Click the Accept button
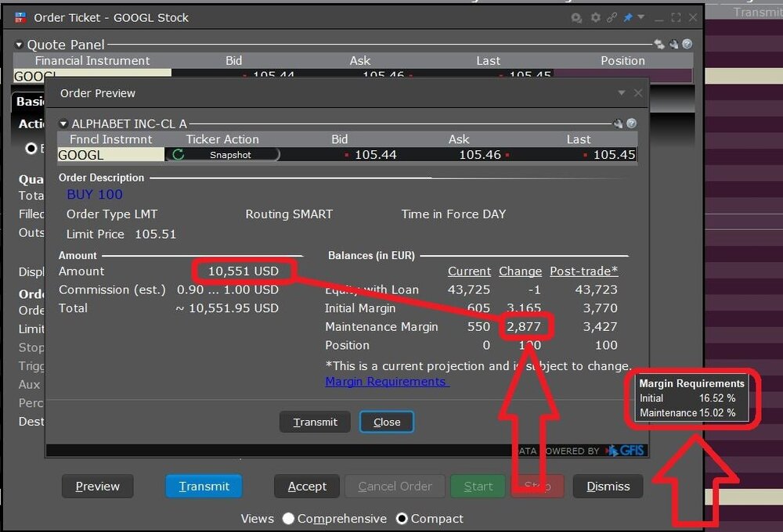Image resolution: width=783 pixels, height=532 pixels. [307, 486]
